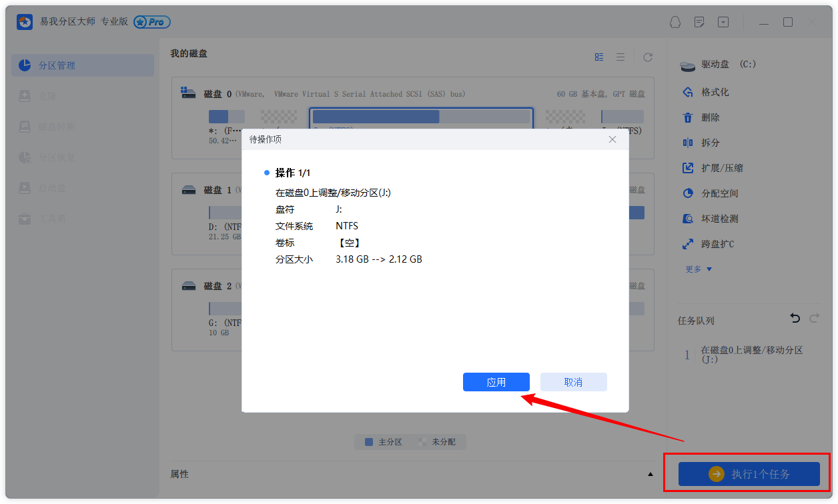This screenshot has width=838, height=504.
Task: Select the 操作 1/1 radio bullet
Action: click(267, 172)
